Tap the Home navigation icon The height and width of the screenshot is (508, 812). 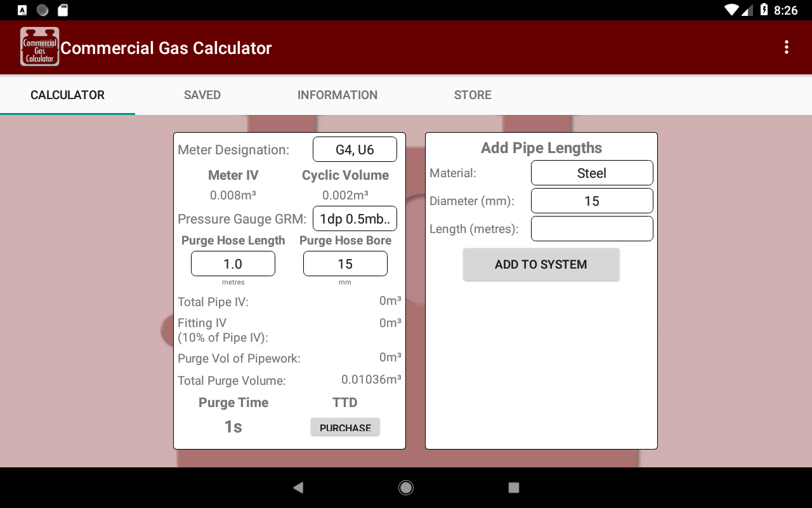tap(405, 487)
